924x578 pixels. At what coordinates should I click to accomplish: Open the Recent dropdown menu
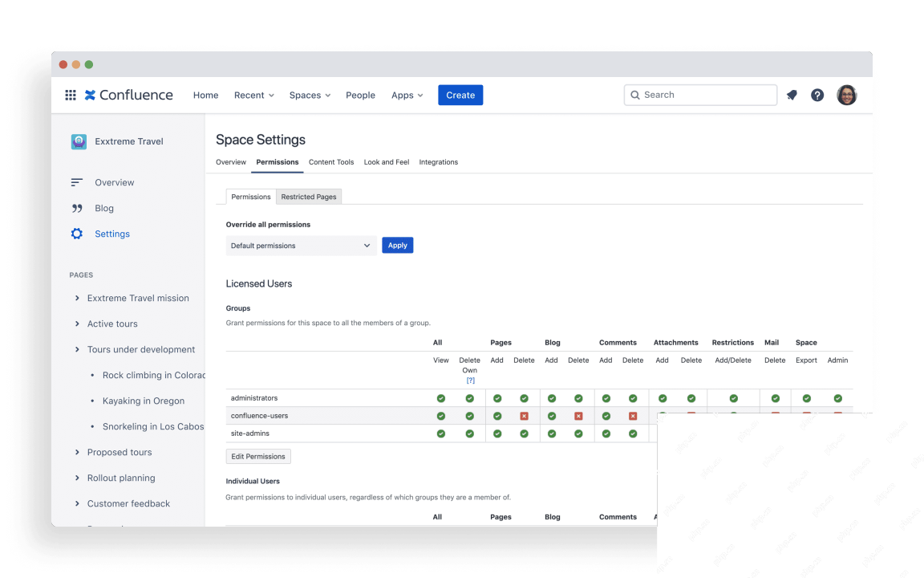click(x=254, y=95)
